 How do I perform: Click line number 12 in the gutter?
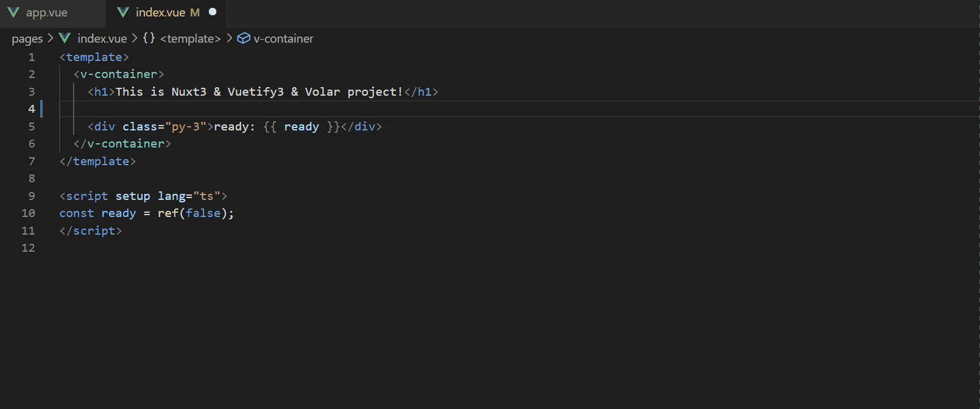[x=28, y=248]
